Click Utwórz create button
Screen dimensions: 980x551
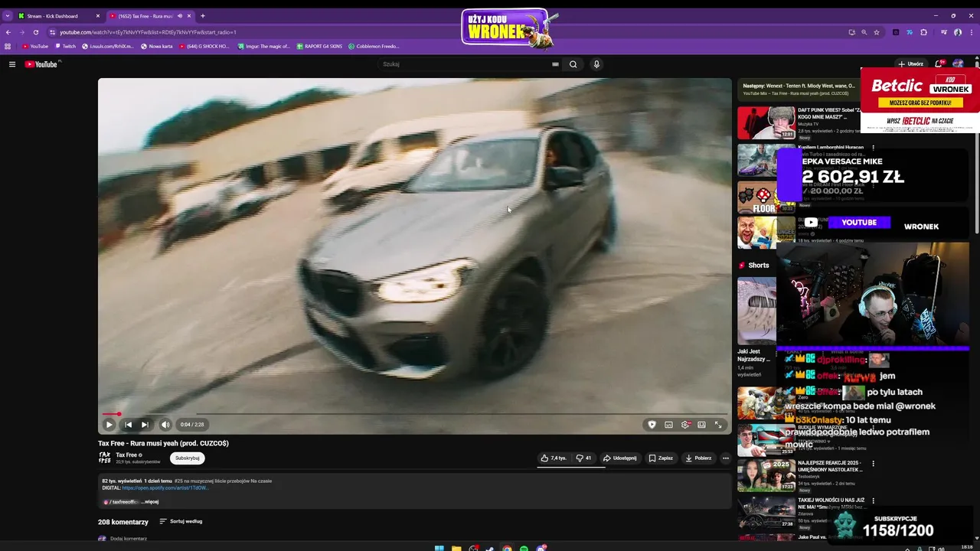(x=911, y=64)
